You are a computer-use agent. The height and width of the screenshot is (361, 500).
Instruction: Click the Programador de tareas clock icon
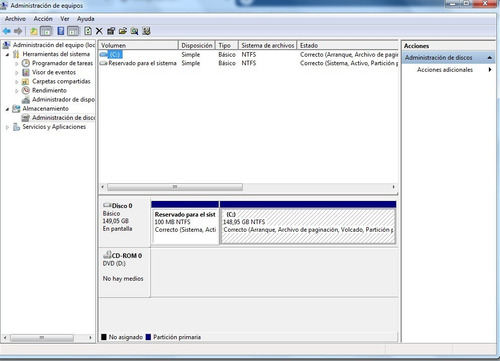tap(26, 63)
